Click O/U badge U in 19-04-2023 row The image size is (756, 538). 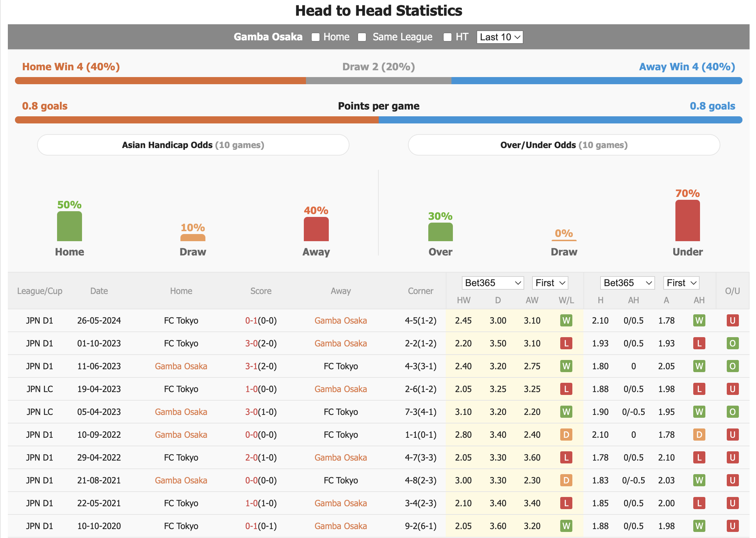(732, 389)
